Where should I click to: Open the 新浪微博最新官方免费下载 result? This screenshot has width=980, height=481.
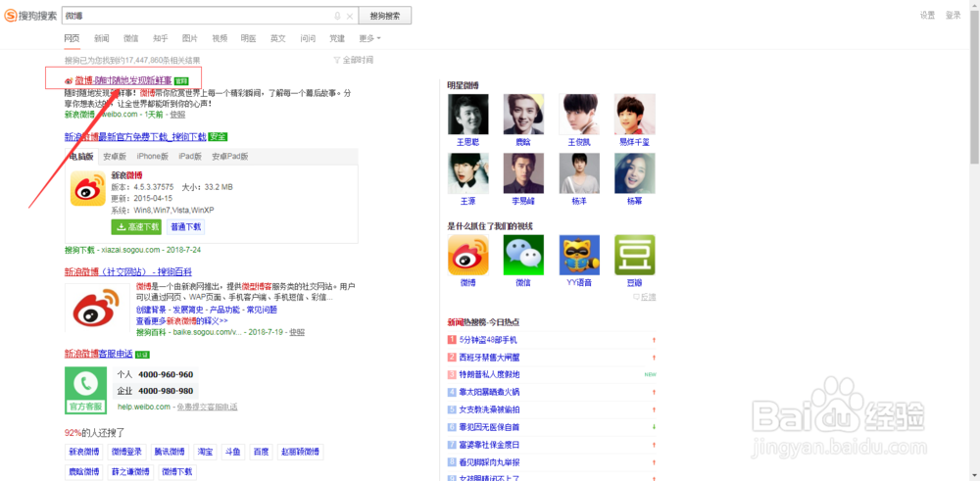pos(135,137)
